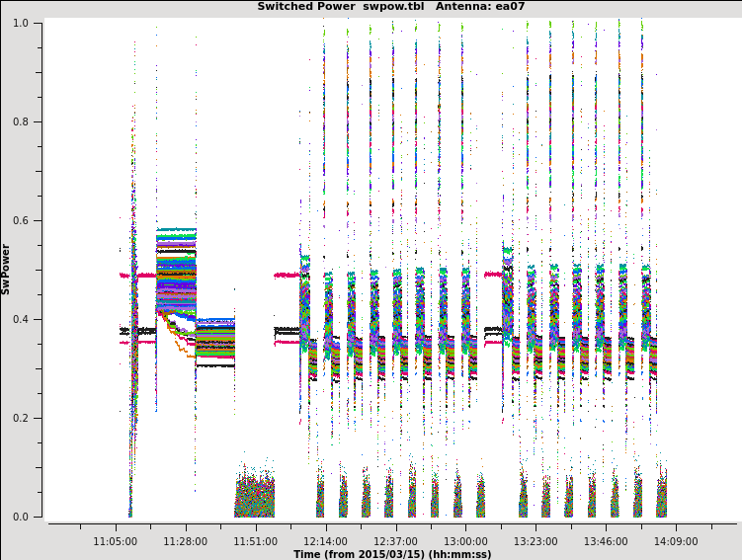Click the 13:00:00 time axis label
742x560 pixels.
(465, 541)
